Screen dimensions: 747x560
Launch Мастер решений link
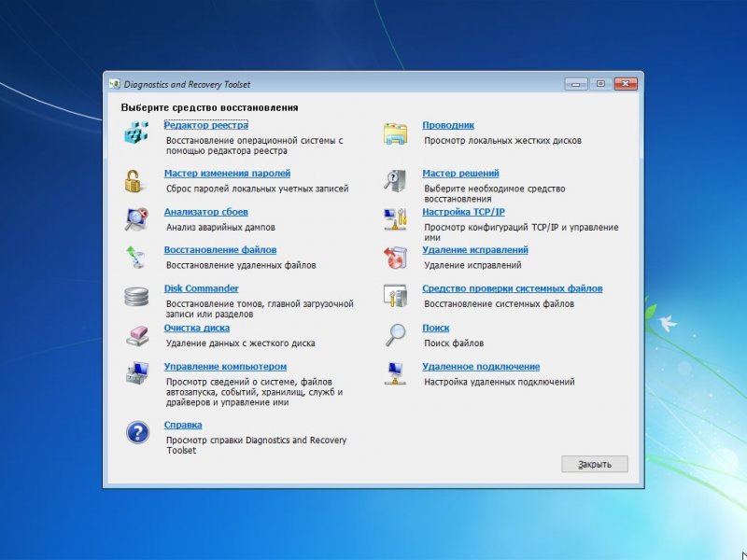point(460,174)
